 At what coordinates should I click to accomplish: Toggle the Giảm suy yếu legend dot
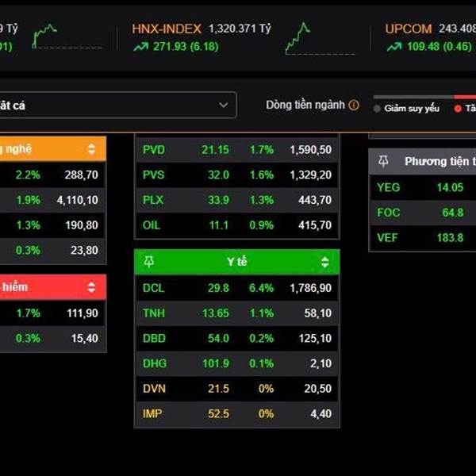[377, 109]
